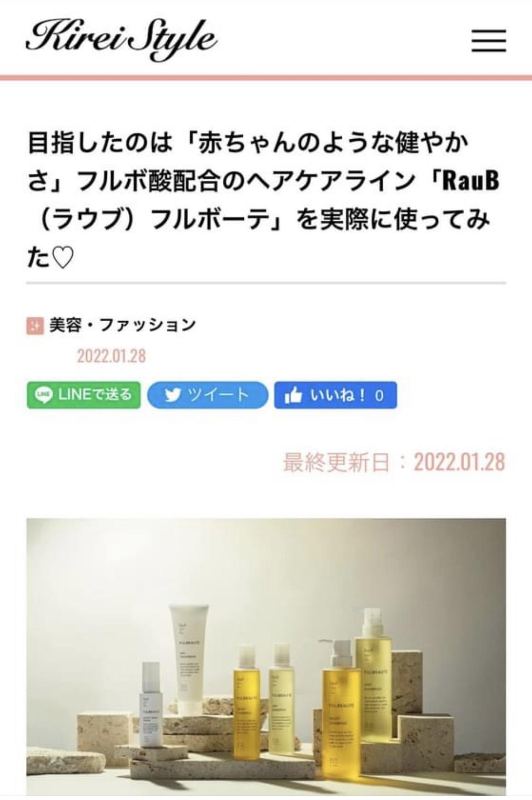
Task: Like the article with いいね! button
Action: tap(336, 395)
